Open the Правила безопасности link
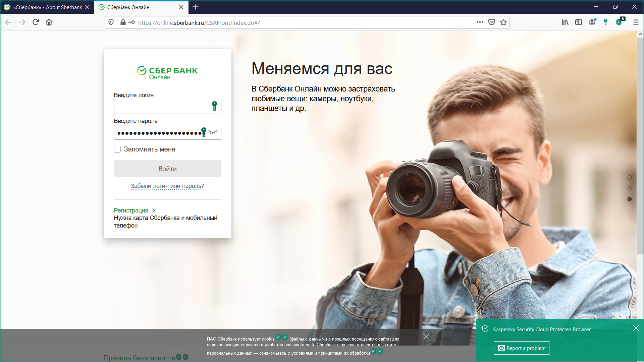The height and width of the screenshot is (362, 644). coord(140,358)
